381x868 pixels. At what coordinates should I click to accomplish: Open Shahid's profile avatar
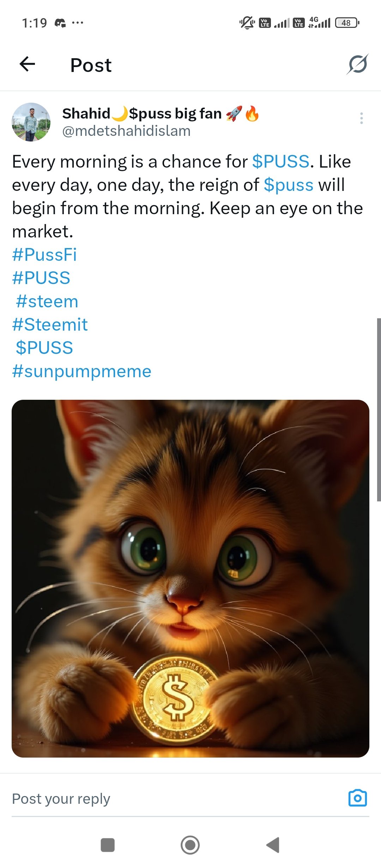(31, 122)
